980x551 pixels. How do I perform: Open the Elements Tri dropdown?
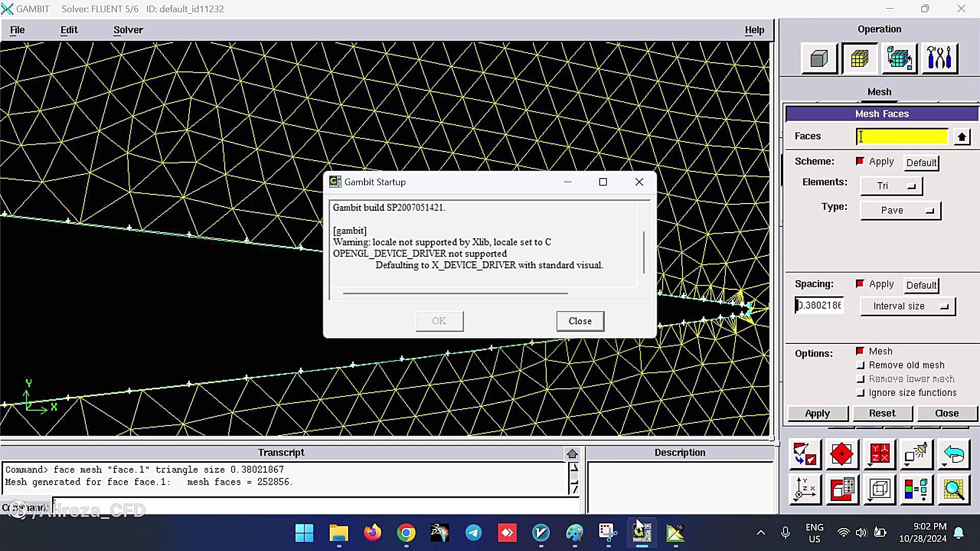(x=891, y=186)
